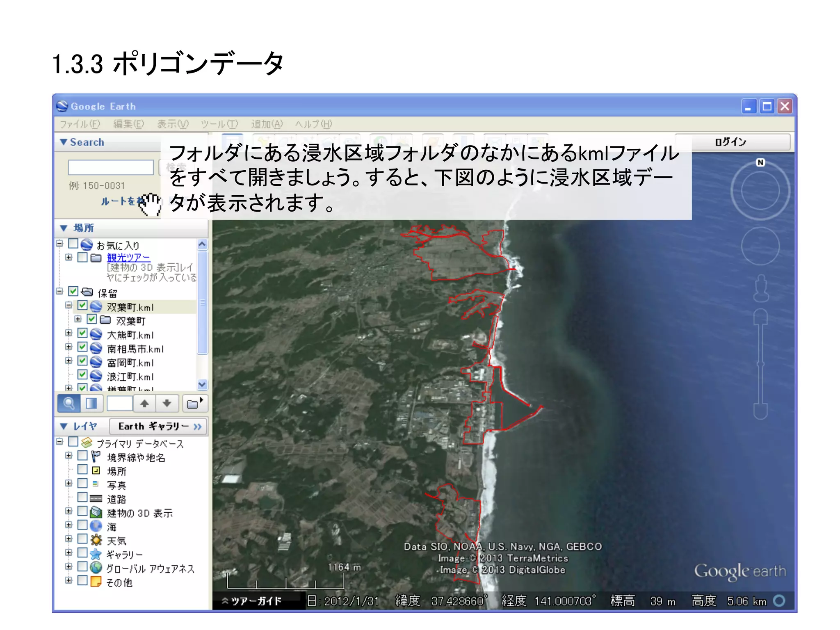This screenshot has width=840, height=630.
Task: Uncheck the 保留 folder checkbox
Action: tap(73, 292)
